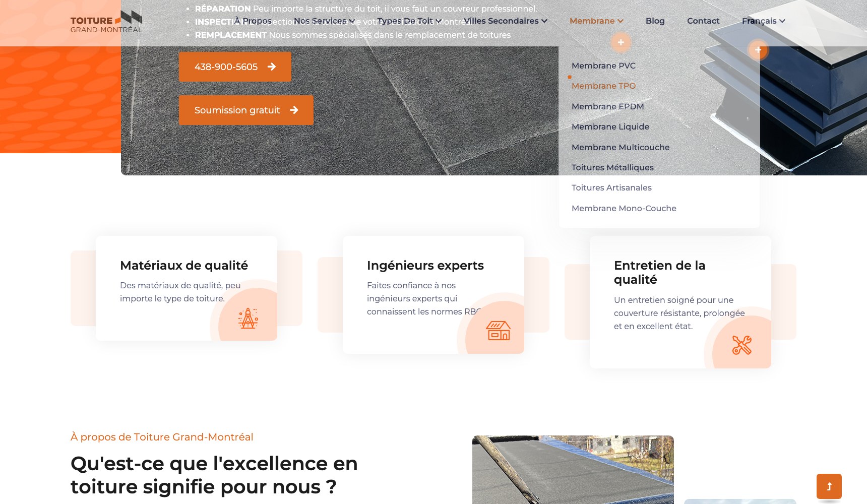Viewport: 867px width, 504px height.
Task: Click the wrench tools icon in Entretien card
Action: coord(741,345)
